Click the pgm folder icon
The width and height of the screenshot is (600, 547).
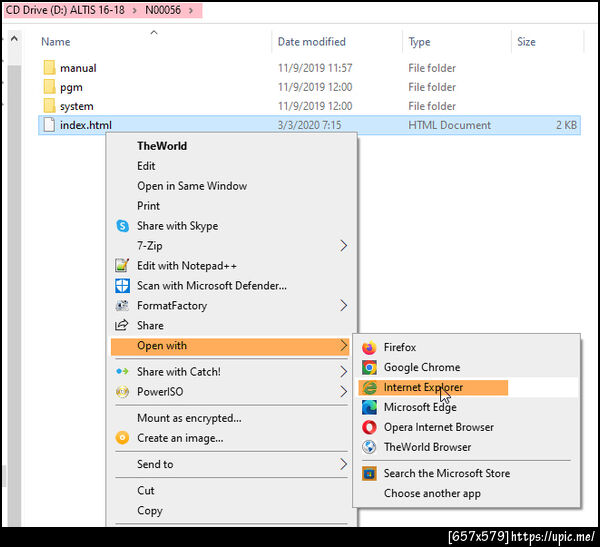point(49,87)
